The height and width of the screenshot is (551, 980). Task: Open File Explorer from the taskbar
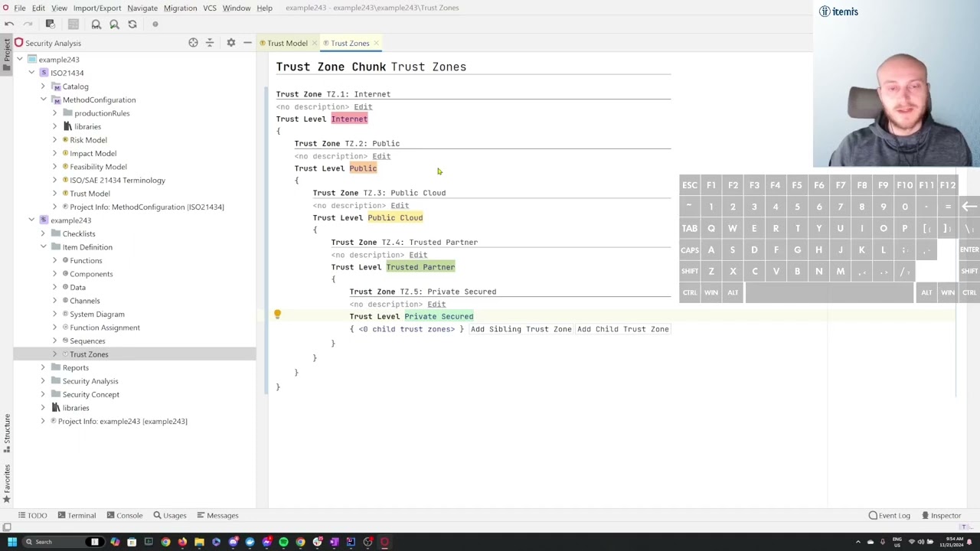(199, 542)
